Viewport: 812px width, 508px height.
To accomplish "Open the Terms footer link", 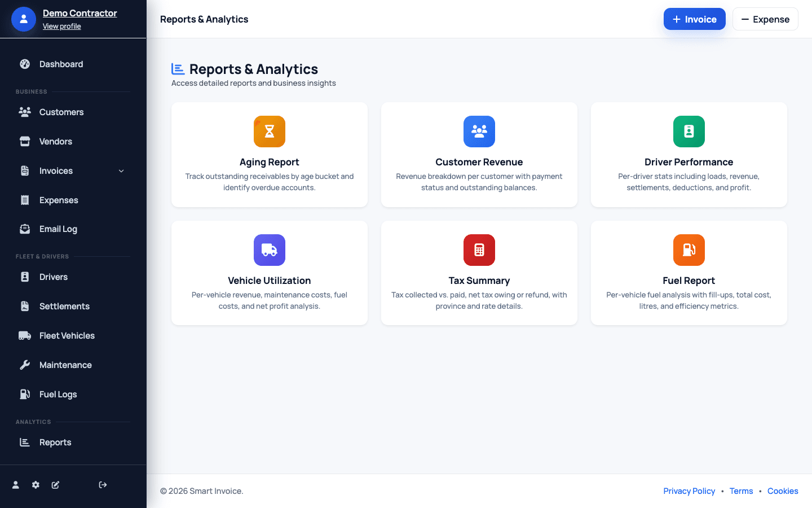I will point(741,491).
